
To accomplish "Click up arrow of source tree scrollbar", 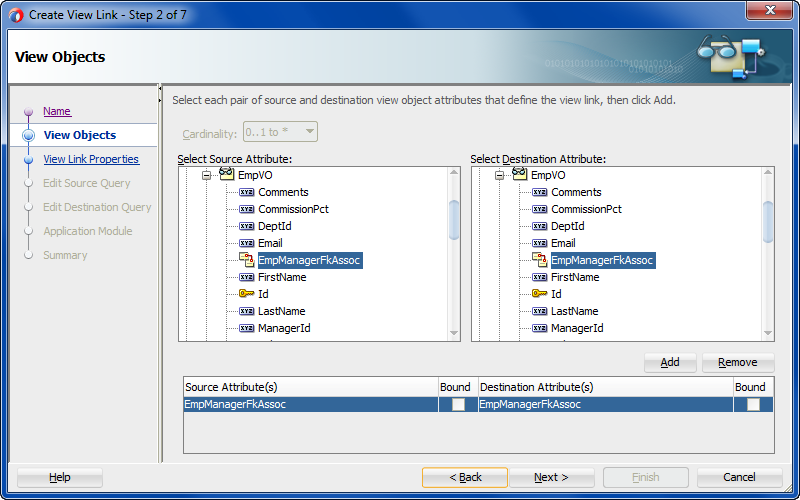I will click(454, 172).
